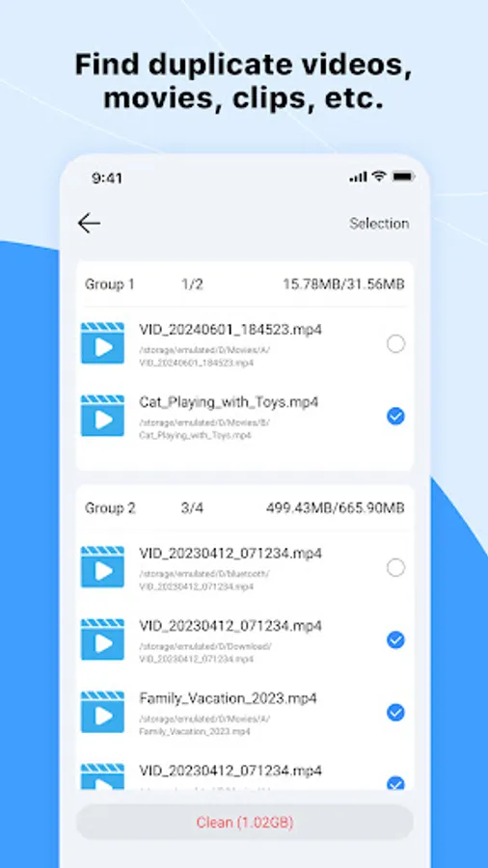Tap the 9:41 clock in status bar

point(107,178)
